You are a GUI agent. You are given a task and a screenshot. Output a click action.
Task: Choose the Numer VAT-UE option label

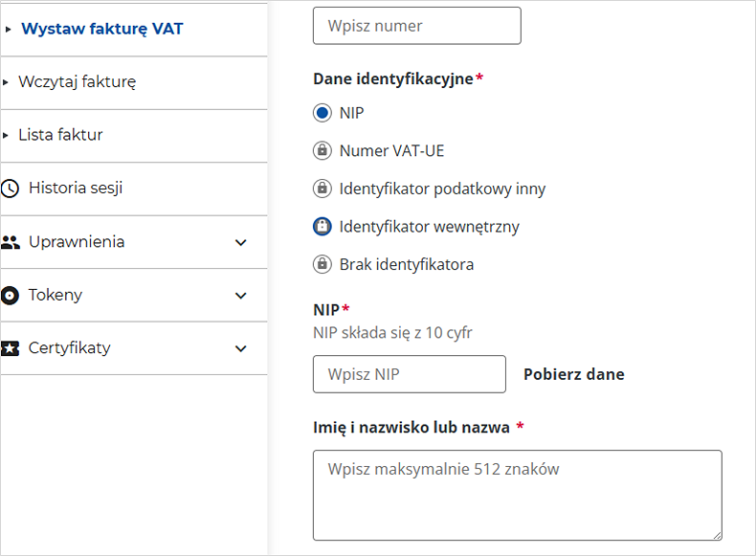coord(391,150)
